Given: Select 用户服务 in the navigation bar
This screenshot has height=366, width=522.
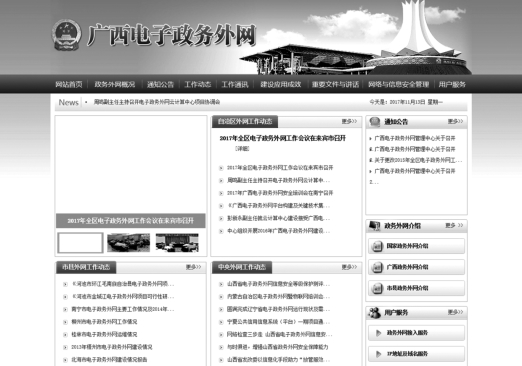Looking at the screenshot, I should click(452, 84).
